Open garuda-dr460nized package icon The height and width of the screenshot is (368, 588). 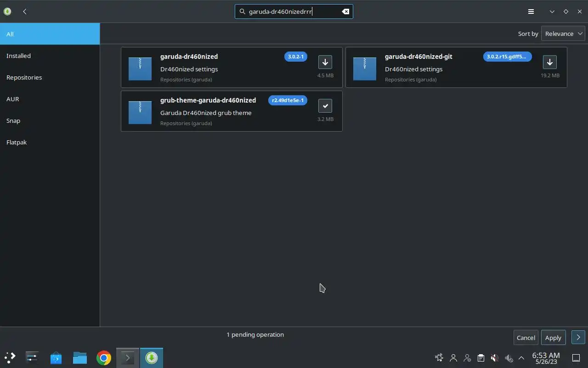point(140,69)
